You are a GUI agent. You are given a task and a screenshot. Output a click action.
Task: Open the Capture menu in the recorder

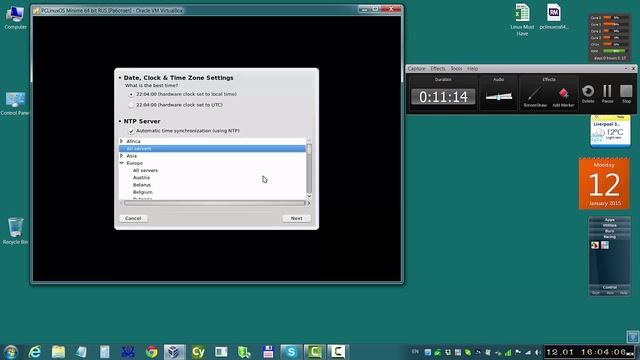[x=416, y=69]
